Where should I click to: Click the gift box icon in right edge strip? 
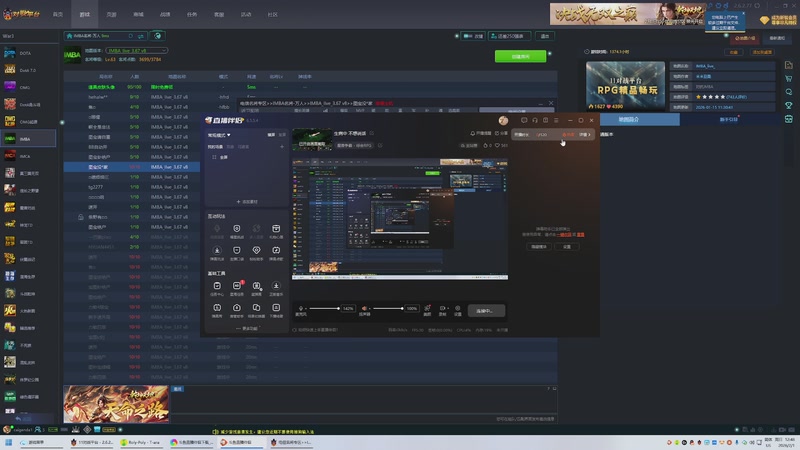point(789,119)
